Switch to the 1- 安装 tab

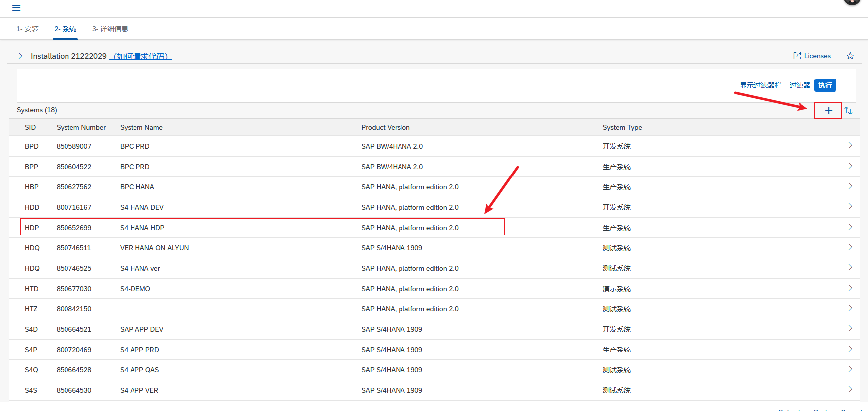[27, 29]
